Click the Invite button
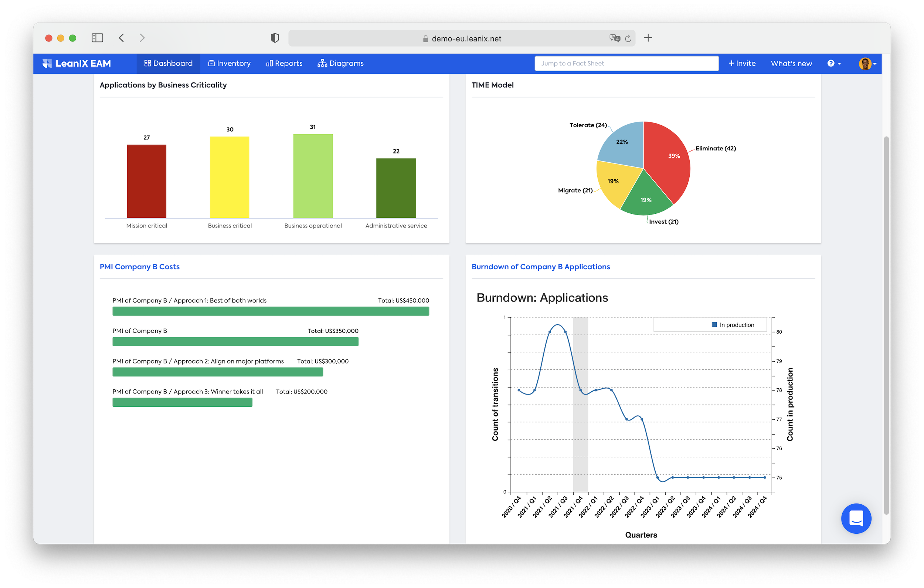Image resolution: width=924 pixels, height=588 pixels. pos(742,63)
